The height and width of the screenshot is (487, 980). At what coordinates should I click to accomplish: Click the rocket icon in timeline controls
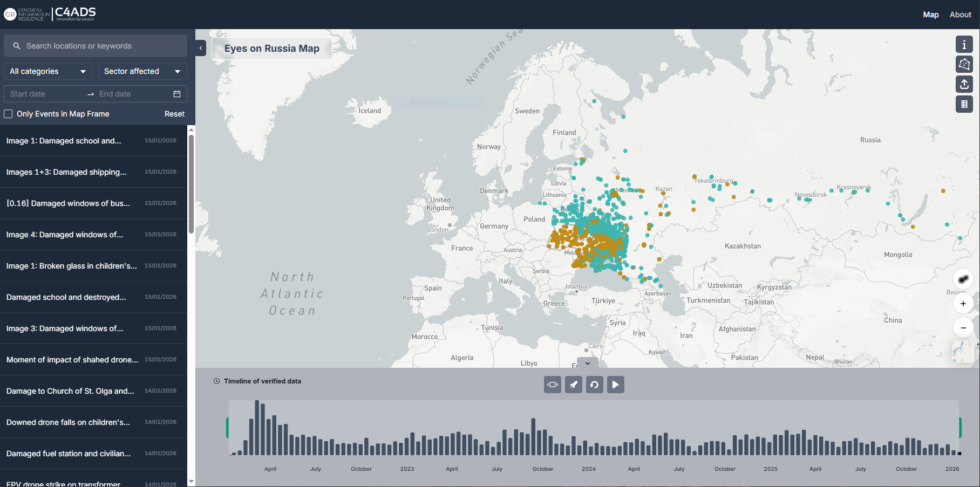coord(573,385)
